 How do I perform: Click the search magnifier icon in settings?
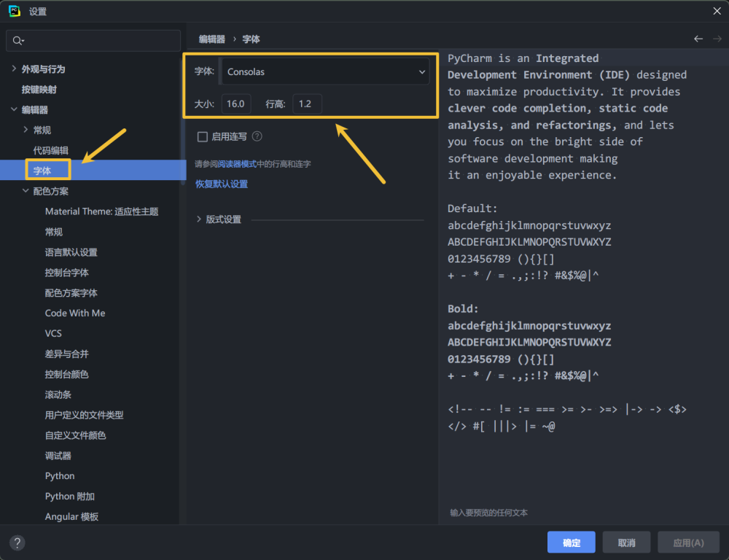point(18,41)
